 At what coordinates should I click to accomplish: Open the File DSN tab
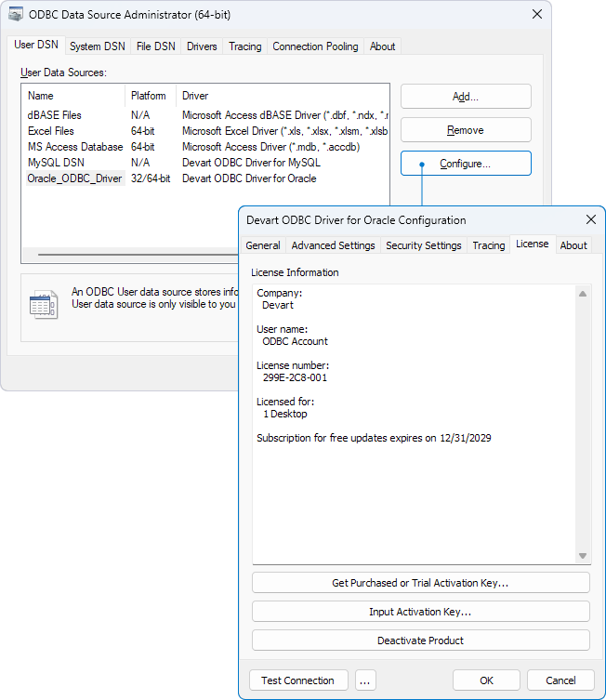156,46
